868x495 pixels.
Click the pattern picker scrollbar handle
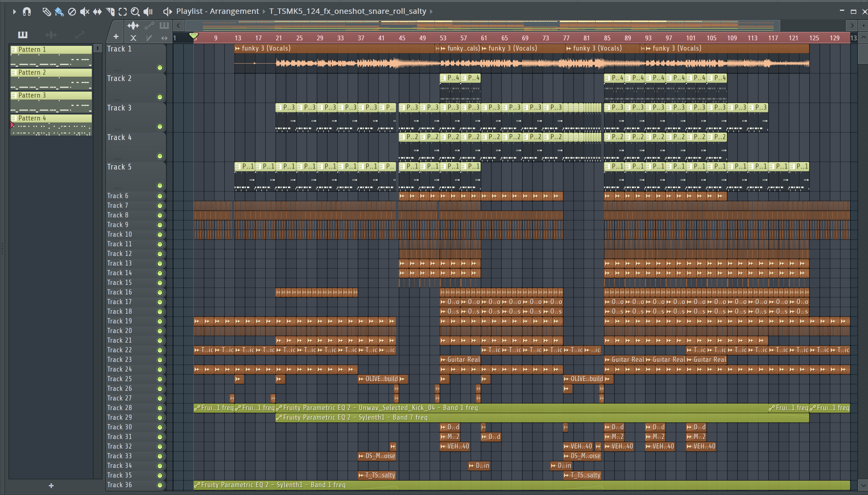(x=97, y=48)
